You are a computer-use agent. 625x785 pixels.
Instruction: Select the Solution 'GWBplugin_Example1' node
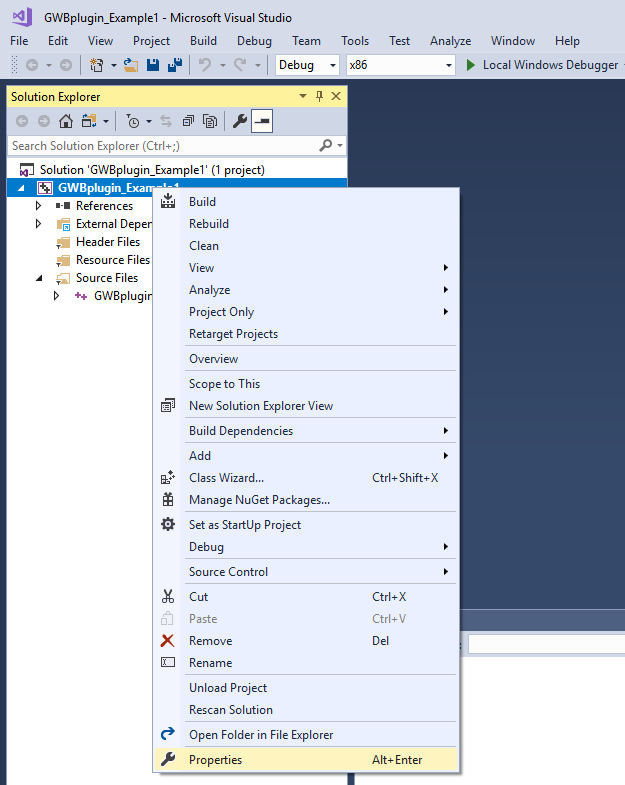coord(152,170)
